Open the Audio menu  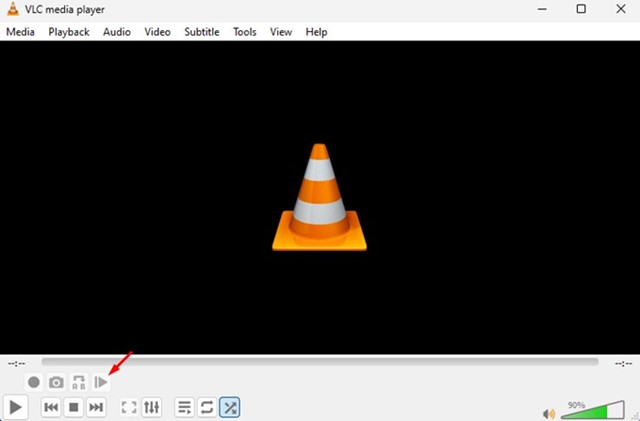click(x=117, y=32)
